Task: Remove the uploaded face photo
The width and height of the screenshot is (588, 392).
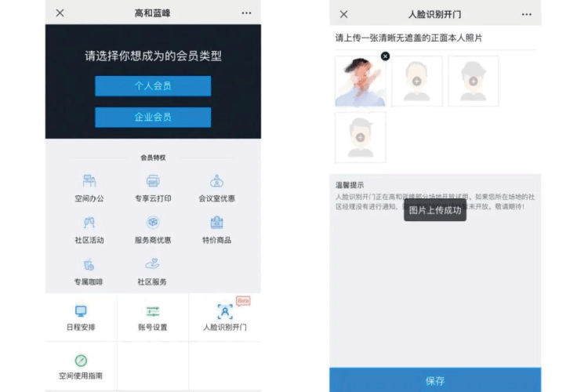Action: click(385, 56)
